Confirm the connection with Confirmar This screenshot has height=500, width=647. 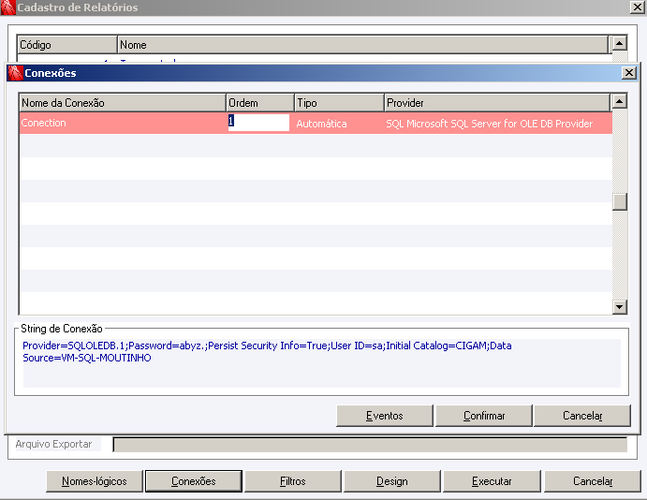click(484, 415)
